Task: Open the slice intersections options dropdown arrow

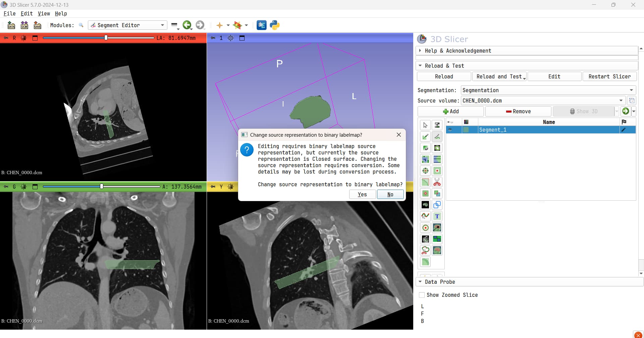Action: (x=246, y=25)
